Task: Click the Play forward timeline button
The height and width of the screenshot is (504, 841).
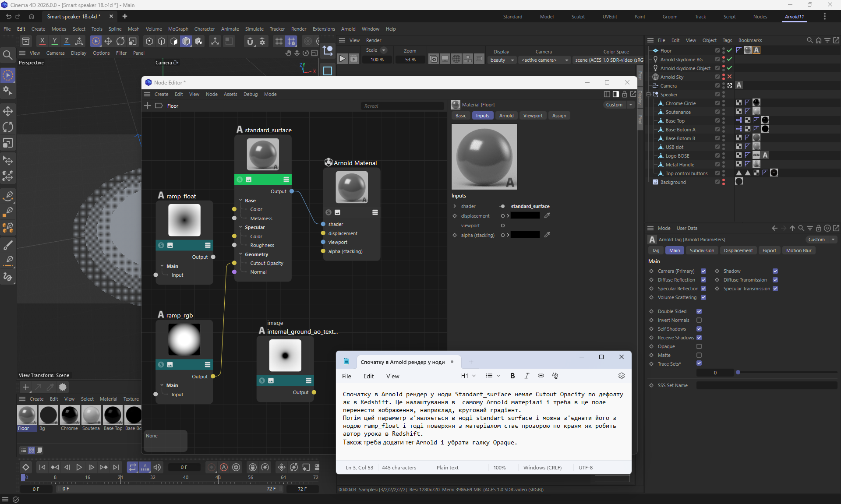Action: (79, 467)
